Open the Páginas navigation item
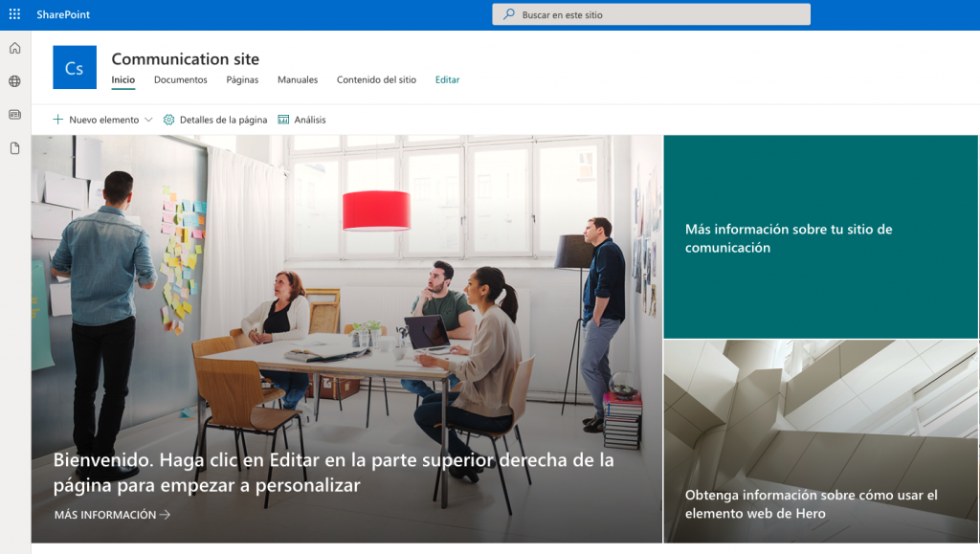This screenshot has height=554, width=980. click(242, 80)
